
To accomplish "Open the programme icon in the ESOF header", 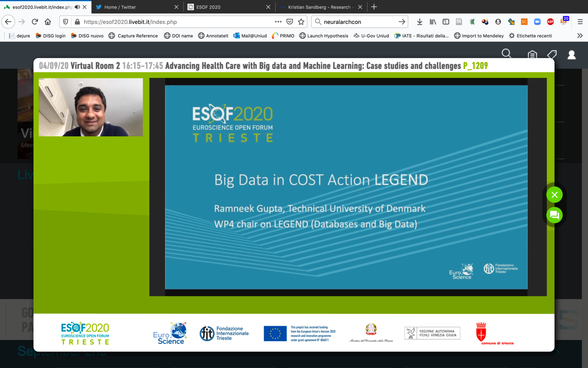I will click(532, 55).
